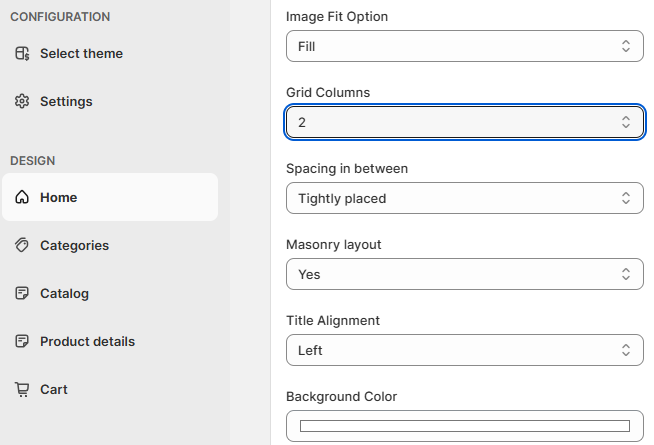The image size is (654, 445).
Task: Click the Tightly placed chevron arrows
Action: click(x=626, y=198)
